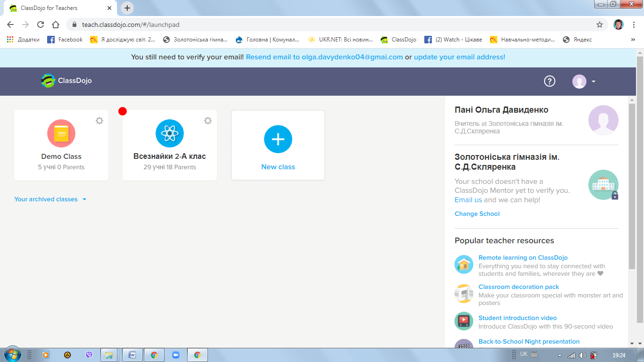Open Chrome user profile icon
Viewport: 644px width, 362px height.
click(x=619, y=25)
